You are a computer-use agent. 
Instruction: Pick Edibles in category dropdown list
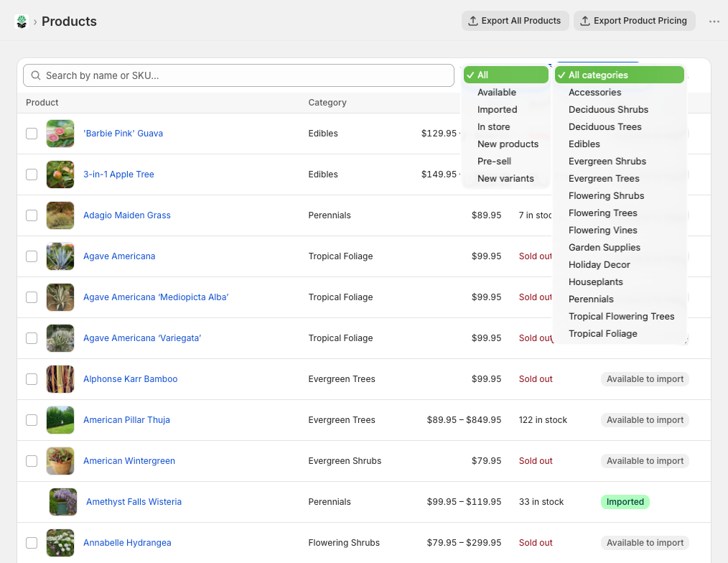point(620,144)
